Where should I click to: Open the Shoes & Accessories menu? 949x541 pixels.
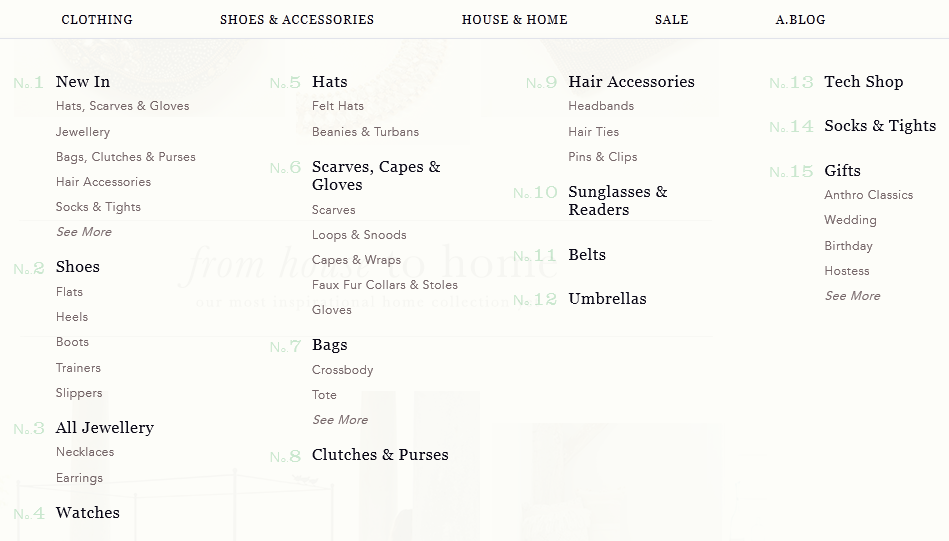(297, 19)
